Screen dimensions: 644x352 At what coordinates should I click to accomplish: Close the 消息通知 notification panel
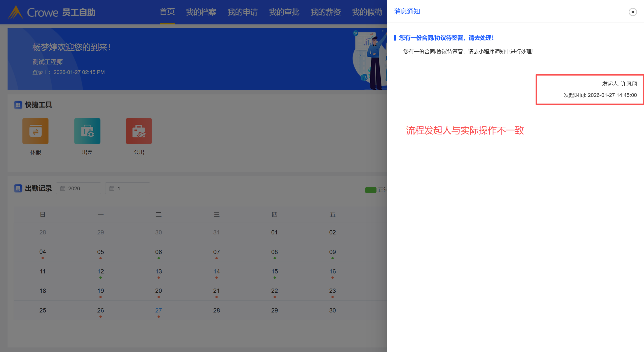click(632, 12)
